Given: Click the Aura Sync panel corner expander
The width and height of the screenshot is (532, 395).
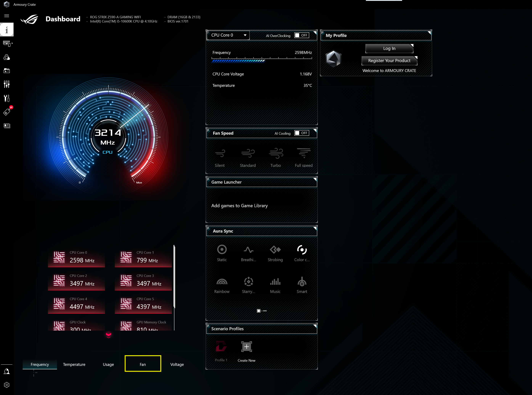Looking at the screenshot, I should [x=315, y=228].
